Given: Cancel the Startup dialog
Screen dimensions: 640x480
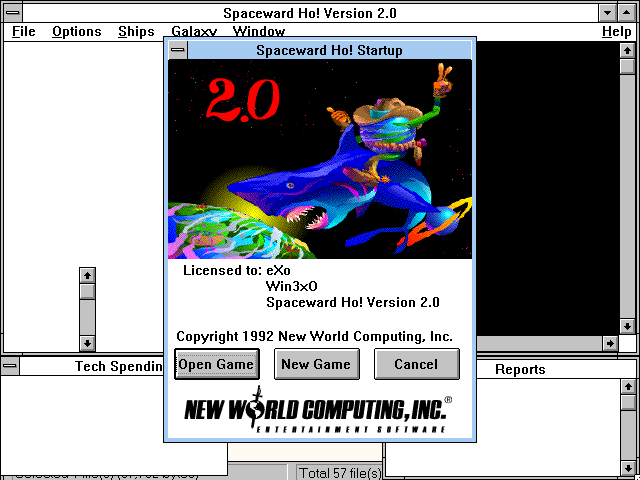Looking at the screenshot, I should [416, 364].
